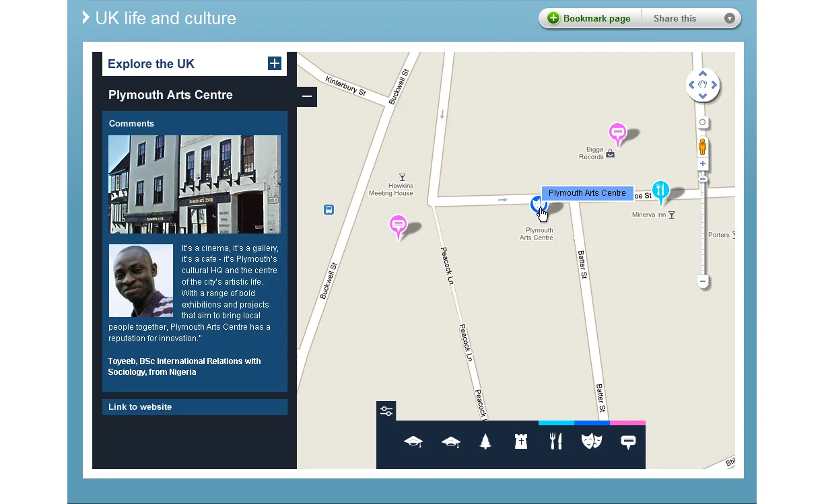Toggle the castle tower heritage filter
The height and width of the screenshot is (504, 824).
[x=521, y=441]
